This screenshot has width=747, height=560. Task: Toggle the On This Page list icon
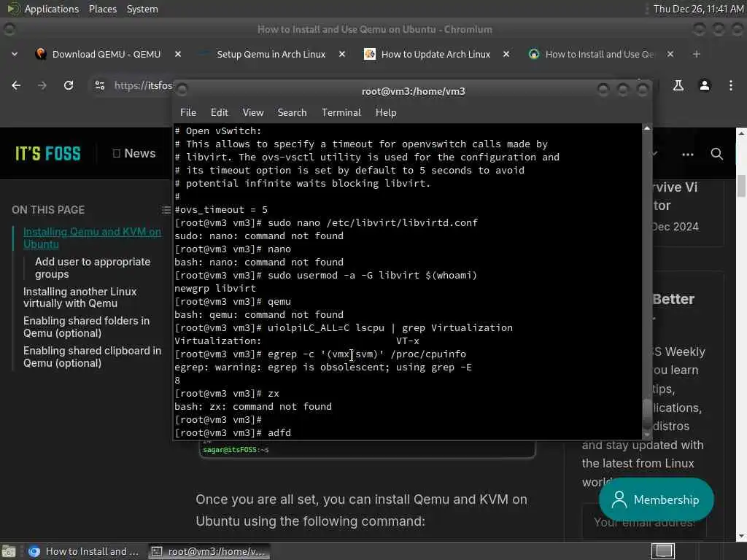tap(166, 210)
